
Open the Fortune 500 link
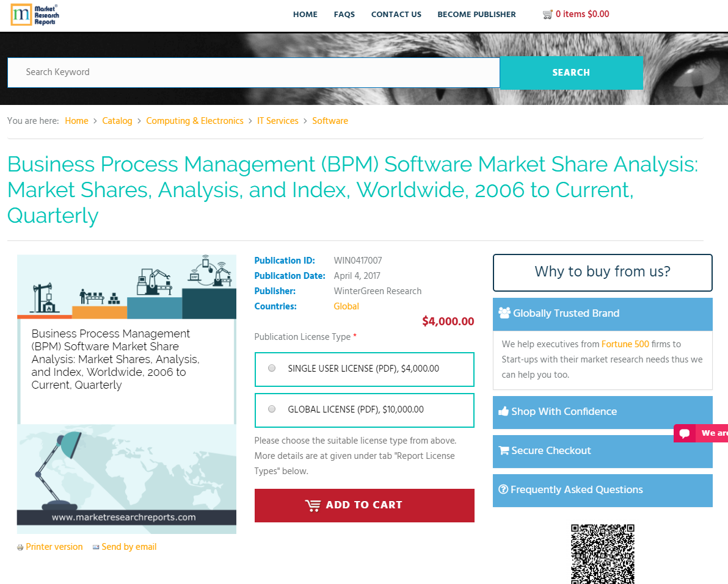point(625,344)
